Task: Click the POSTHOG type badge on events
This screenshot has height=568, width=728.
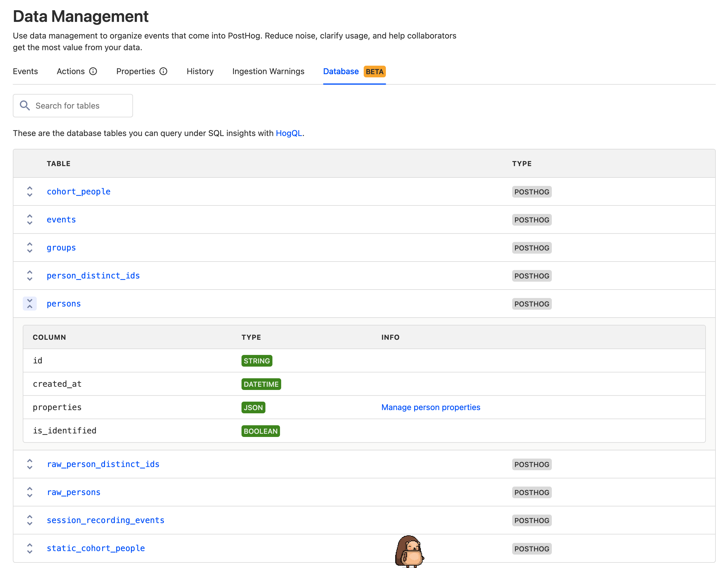Action: (x=531, y=219)
